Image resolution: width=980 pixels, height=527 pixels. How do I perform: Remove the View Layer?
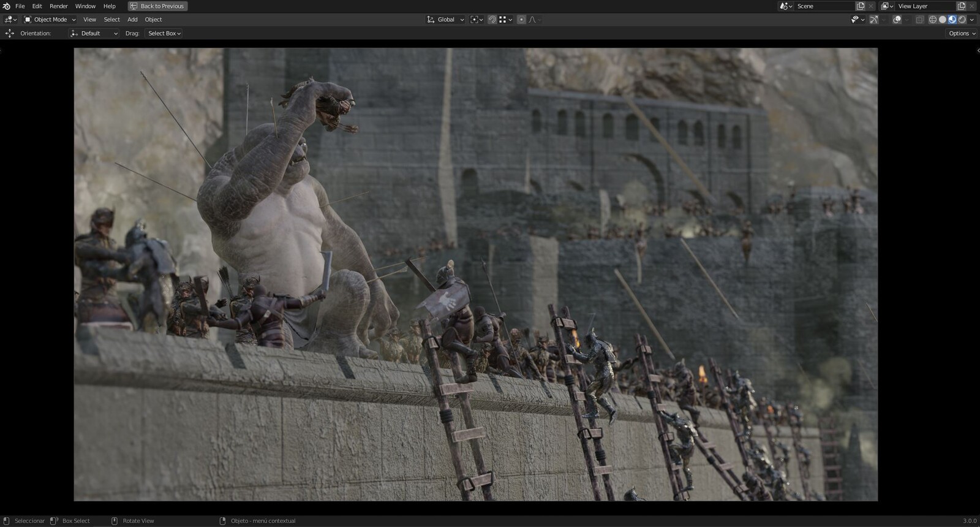point(972,6)
